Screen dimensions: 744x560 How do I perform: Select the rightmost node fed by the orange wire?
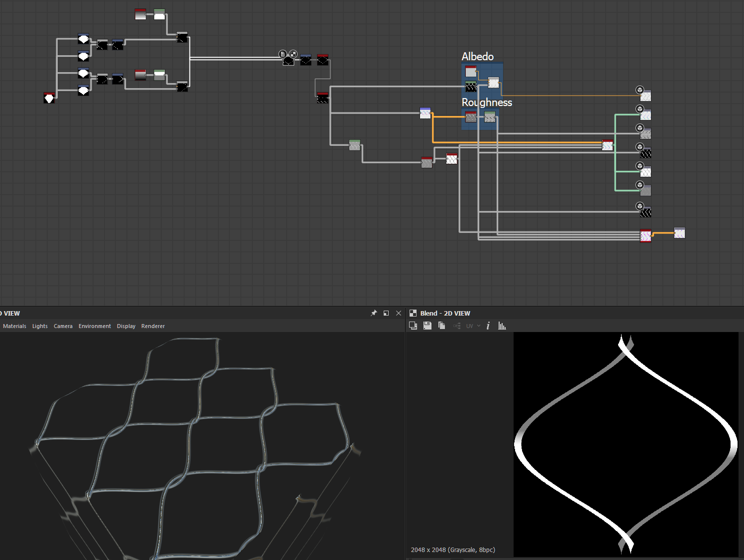pos(680,233)
